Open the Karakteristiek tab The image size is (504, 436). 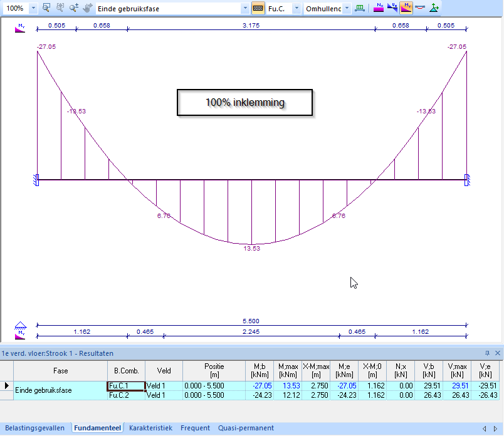(x=150, y=428)
